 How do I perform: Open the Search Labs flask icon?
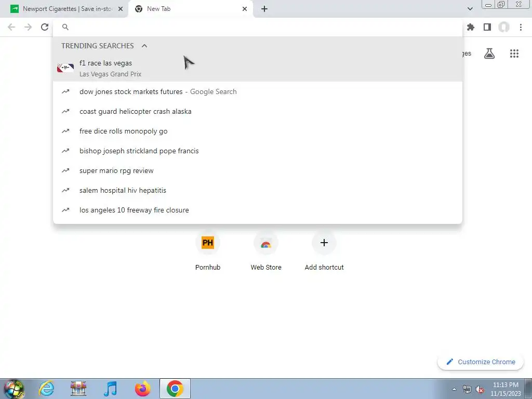[x=489, y=54]
